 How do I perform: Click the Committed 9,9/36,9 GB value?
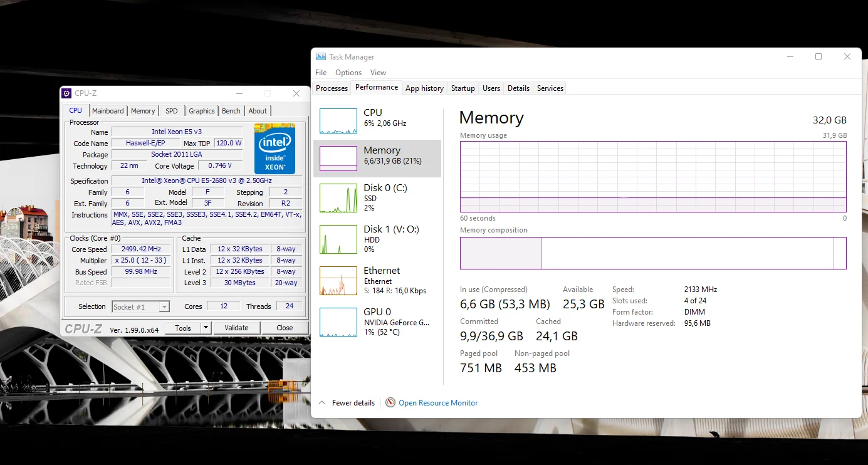pyautogui.click(x=491, y=337)
